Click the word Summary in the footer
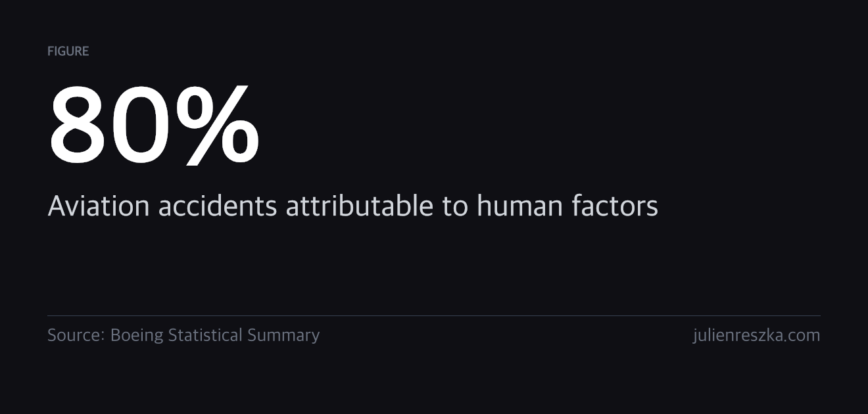This screenshot has width=868, height=414. pos(283,336)
